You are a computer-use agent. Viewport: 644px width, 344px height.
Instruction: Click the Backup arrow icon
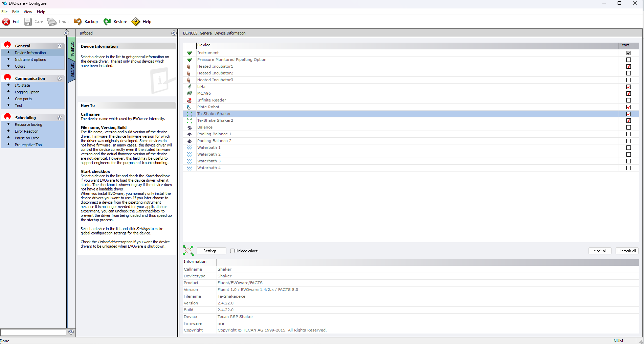[78, 22]
